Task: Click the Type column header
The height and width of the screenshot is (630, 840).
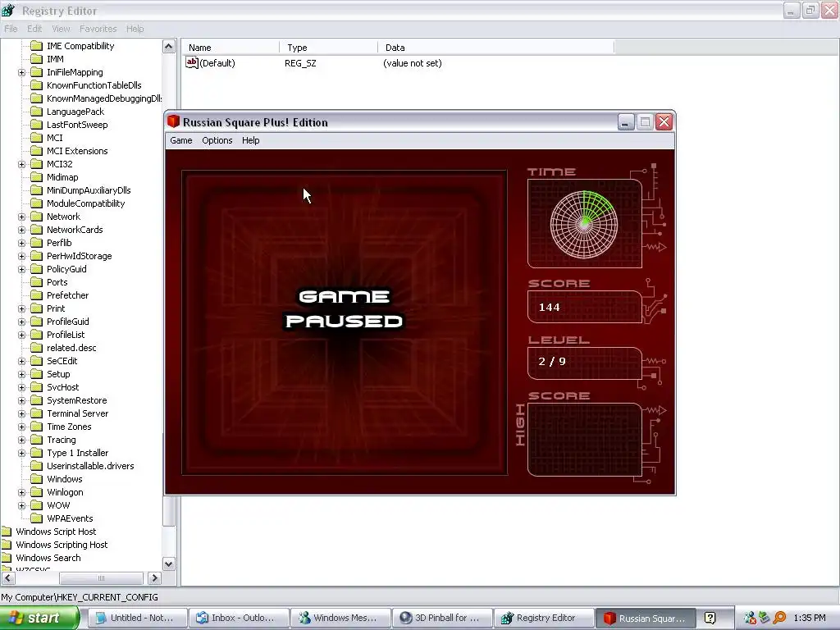Action: (x=328, y=48)
